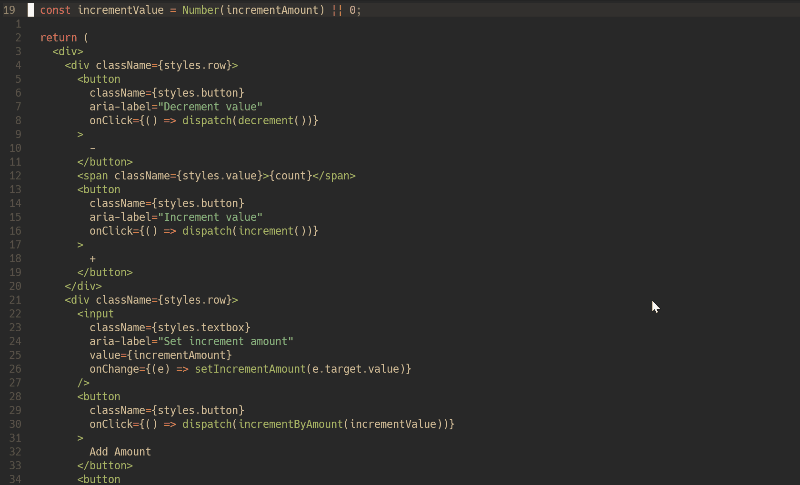Click the '<button' tag on line 34
800x485 pixels.
(98, 479)
